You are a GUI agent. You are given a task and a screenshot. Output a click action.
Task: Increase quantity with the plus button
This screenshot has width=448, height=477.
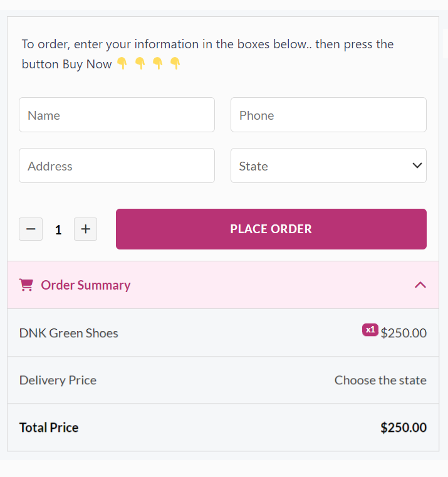(85, 229)
